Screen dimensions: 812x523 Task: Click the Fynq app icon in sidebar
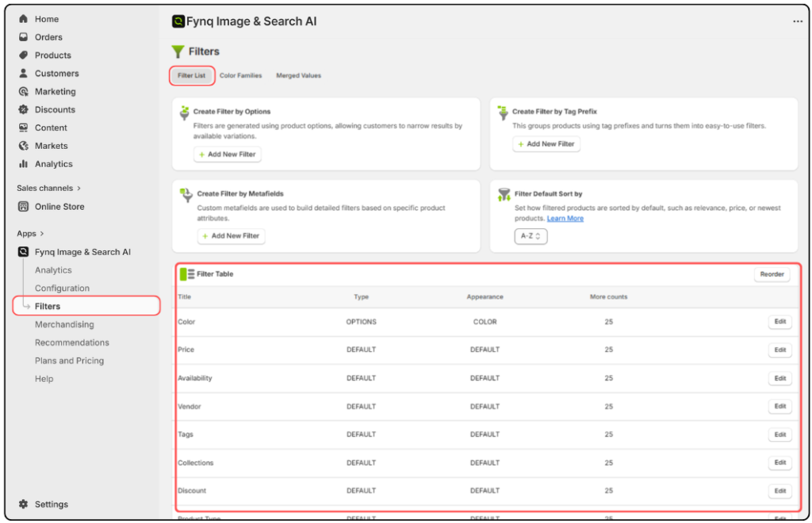[23, 251]
